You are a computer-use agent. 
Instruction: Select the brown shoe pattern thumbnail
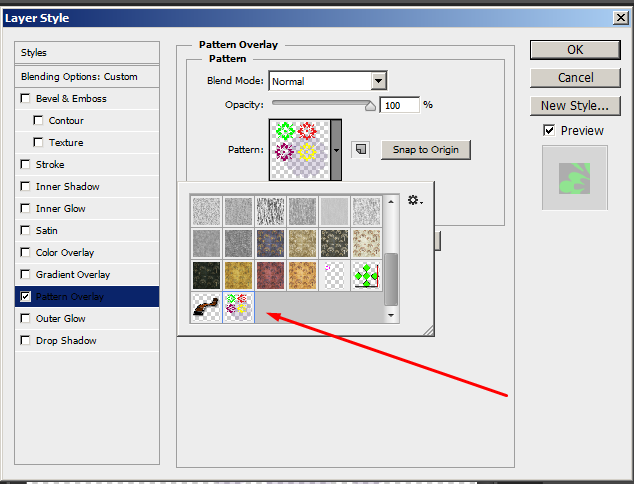click(x=206, y=307)
